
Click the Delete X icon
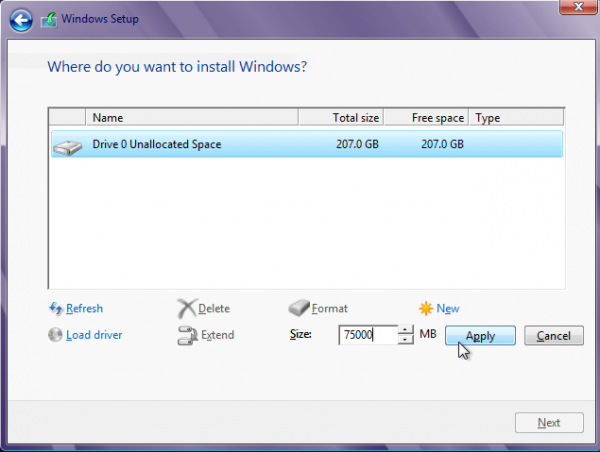click(187, 308)
